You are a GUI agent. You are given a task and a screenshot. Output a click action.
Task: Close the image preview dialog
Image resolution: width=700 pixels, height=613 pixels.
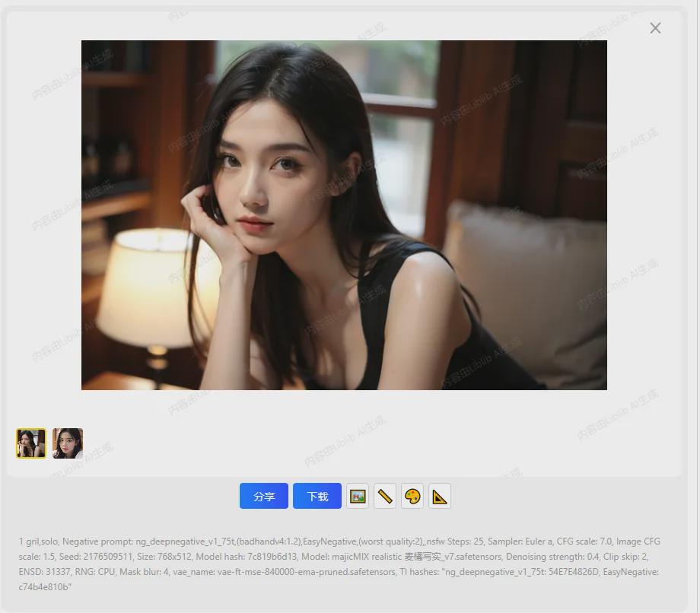[x=655, y=28]
